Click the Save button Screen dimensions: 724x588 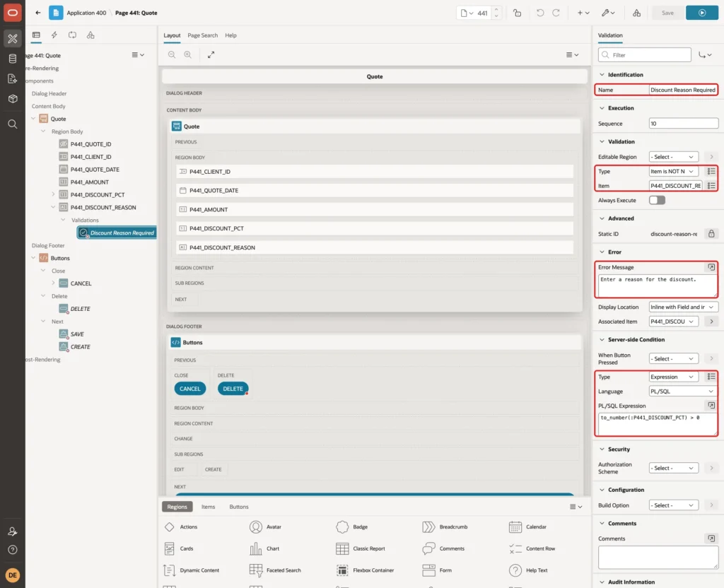[x=667, y=13]
